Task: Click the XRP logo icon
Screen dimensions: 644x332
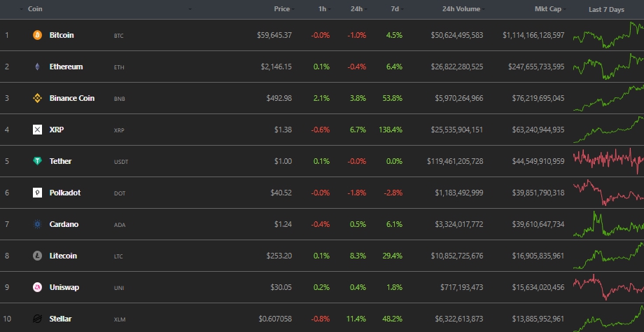Action: pyautogui.click(x=37, y=130)
